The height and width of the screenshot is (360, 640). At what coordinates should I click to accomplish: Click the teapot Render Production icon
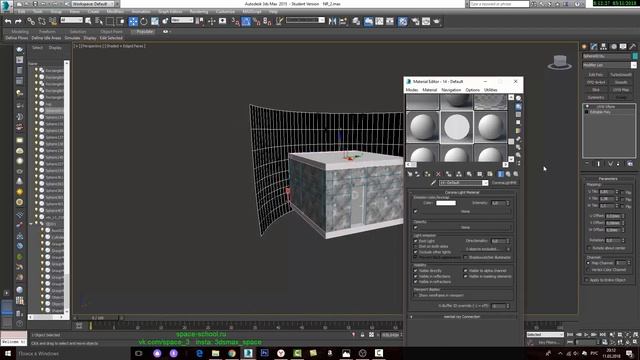tap(437, 21)
